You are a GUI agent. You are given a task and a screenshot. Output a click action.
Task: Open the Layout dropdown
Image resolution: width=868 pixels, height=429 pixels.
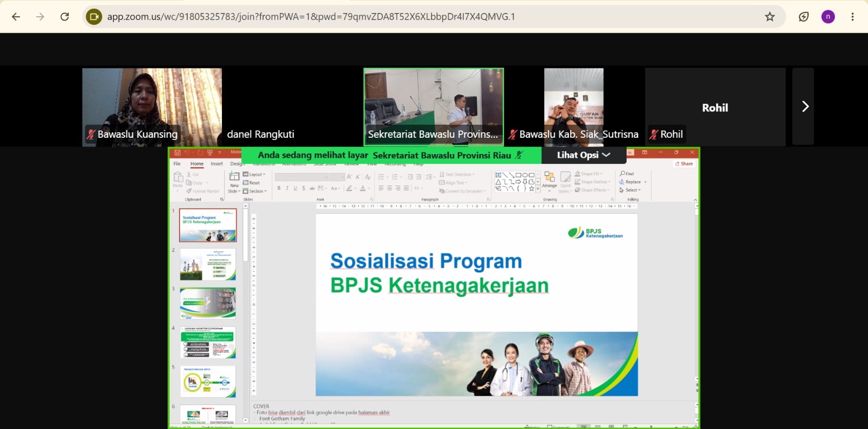pos(254,175)
